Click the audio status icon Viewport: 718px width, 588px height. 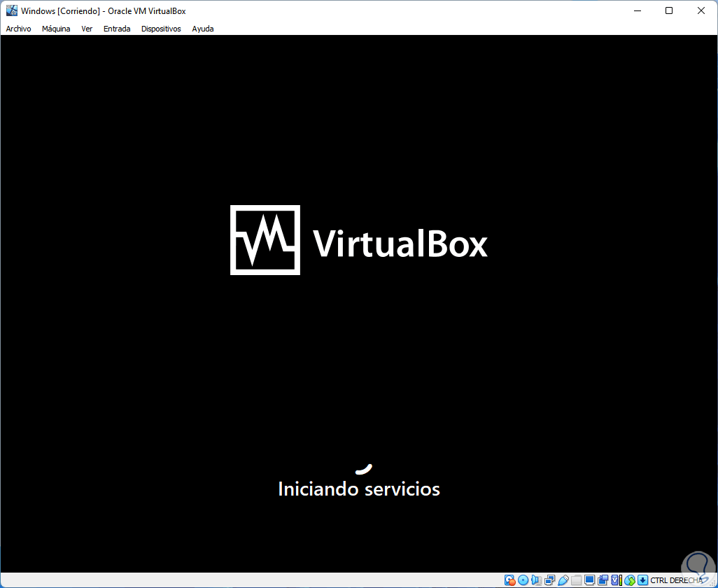[536, 580]
